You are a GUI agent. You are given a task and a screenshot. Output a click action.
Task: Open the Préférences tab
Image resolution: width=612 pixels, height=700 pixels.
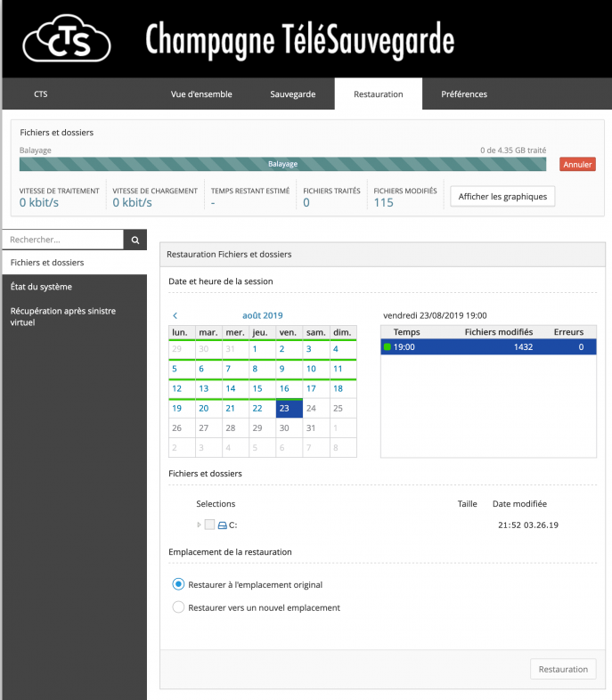click(x=464, y=94)
